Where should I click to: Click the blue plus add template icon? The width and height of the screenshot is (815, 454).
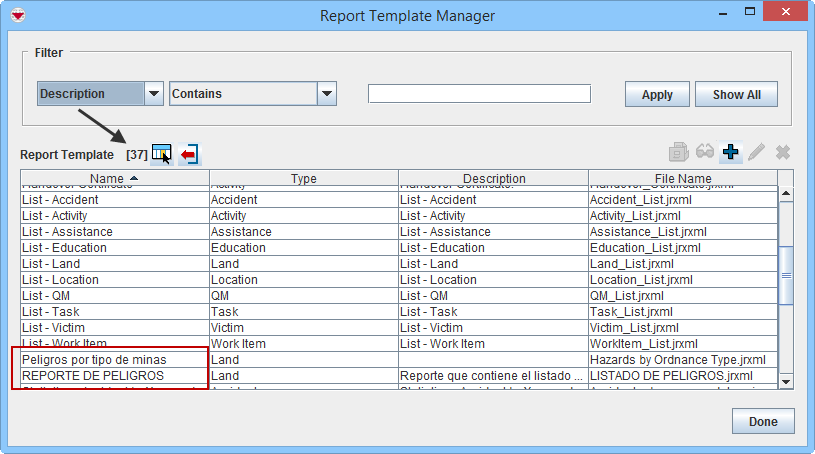pos(731,152)
